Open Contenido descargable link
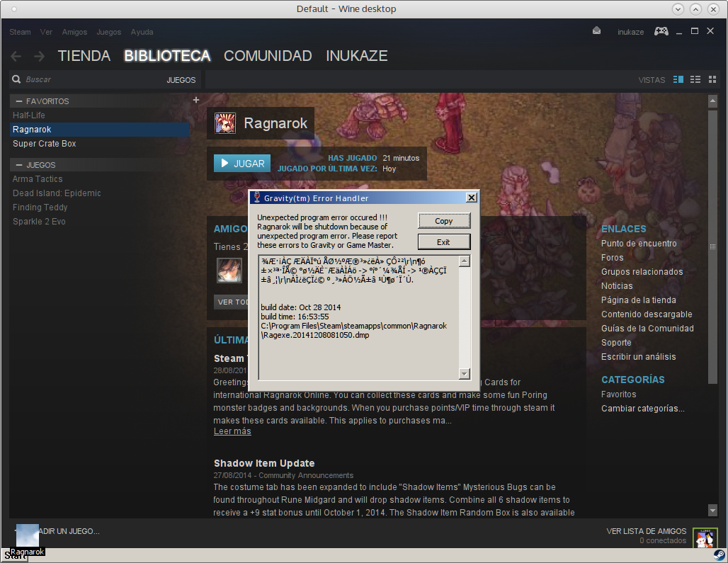Image resolution: width=728 pixels, height=563 pixels. [x=647, y=314]
